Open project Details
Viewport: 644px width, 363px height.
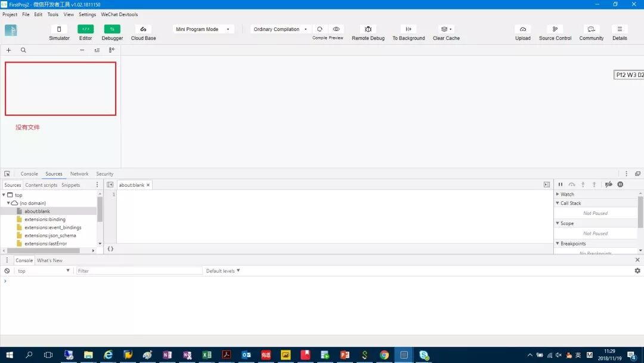click(620, 29)
